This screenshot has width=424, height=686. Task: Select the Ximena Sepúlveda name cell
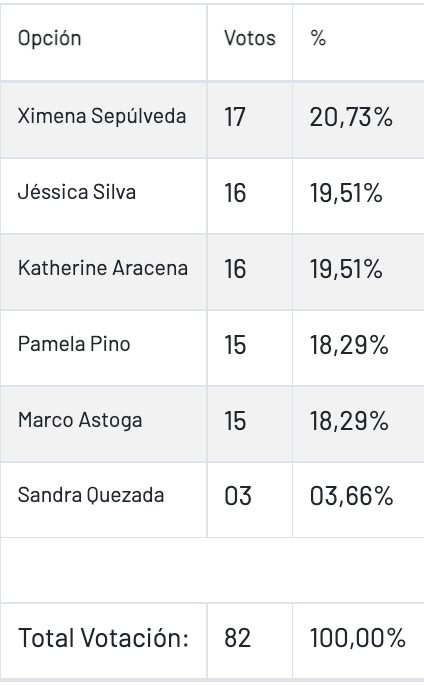[x=104, y=120]
